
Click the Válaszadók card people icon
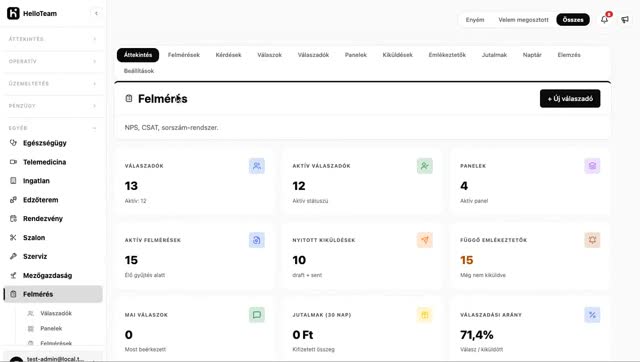point(257,166)
